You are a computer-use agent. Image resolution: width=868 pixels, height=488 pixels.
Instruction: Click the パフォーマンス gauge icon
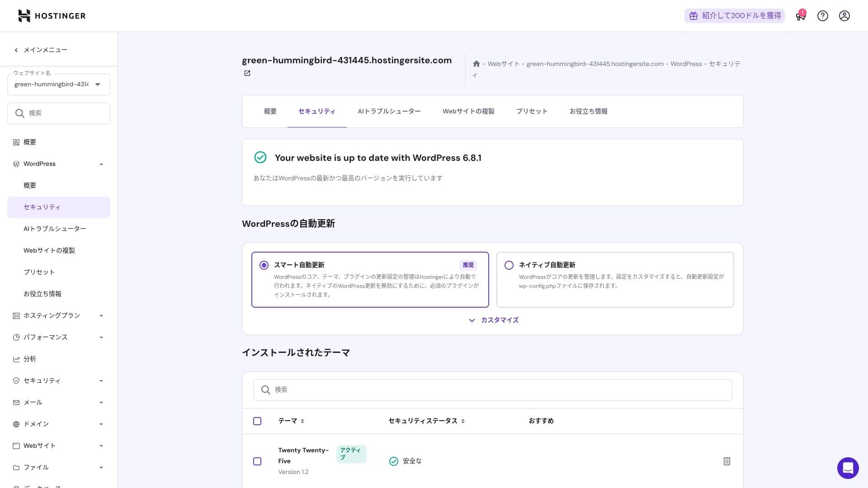click(x=16, y=338)
